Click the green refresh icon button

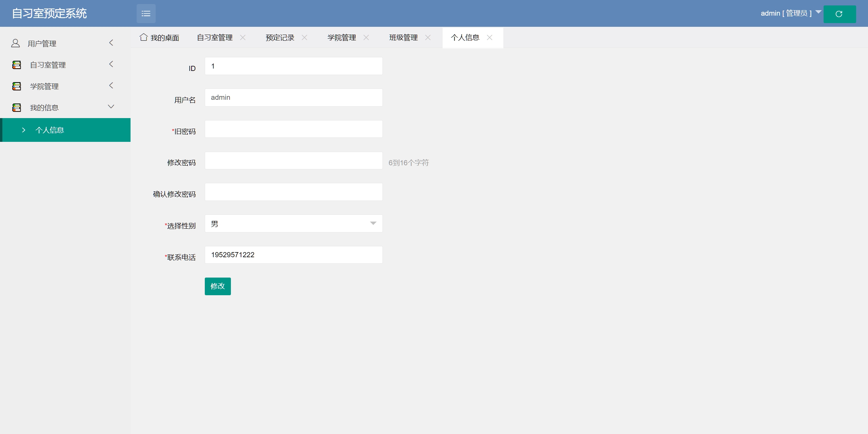[840, 14]
